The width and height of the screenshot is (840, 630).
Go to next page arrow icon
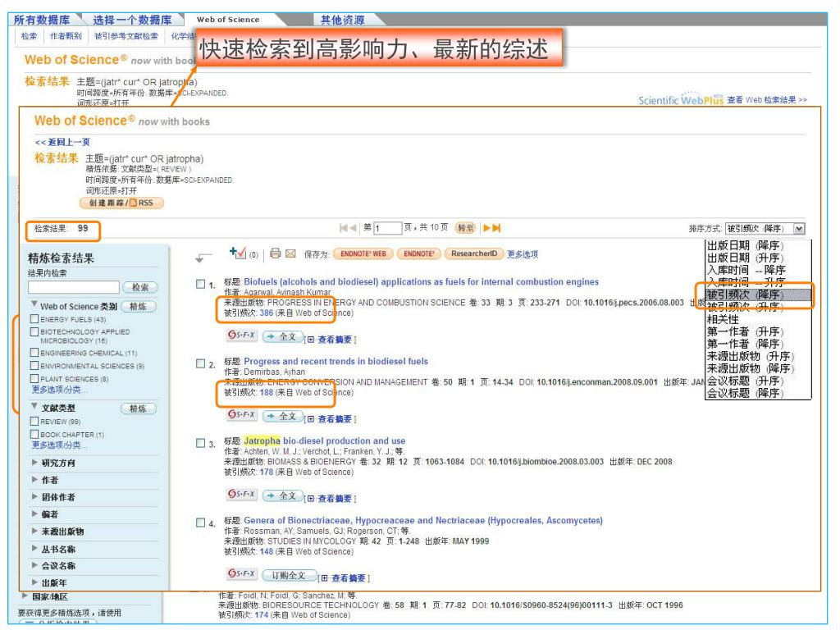pos(487,228)
